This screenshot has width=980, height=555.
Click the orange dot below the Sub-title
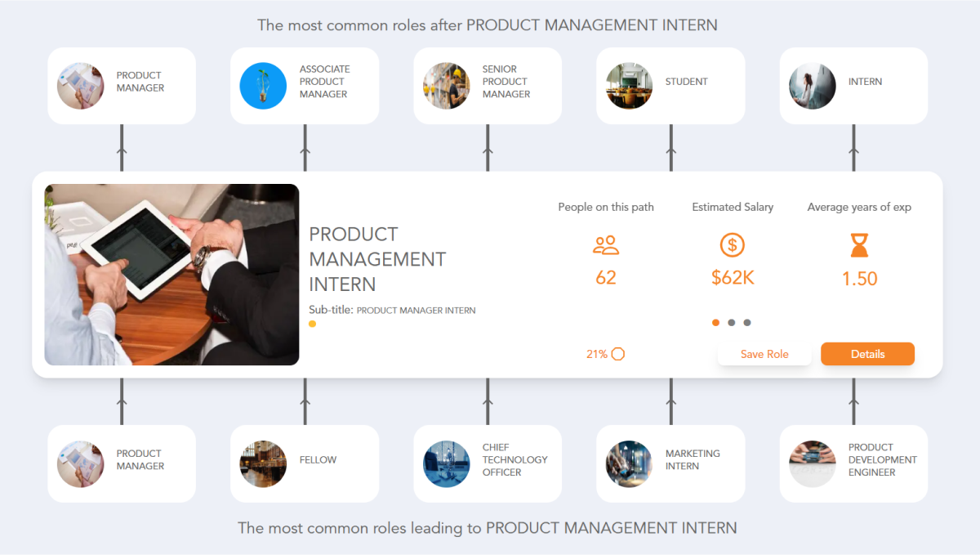312,324
